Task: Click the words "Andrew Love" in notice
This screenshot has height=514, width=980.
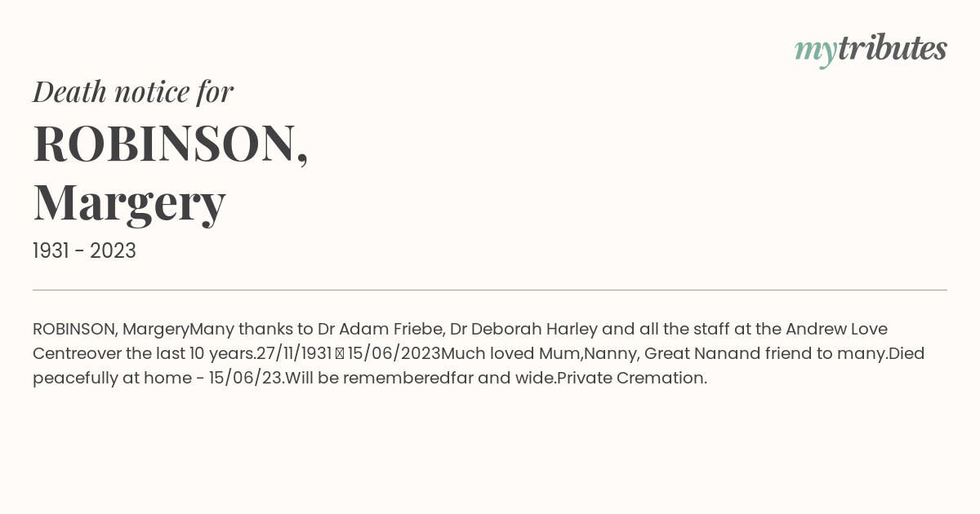Action: (836, 329)
